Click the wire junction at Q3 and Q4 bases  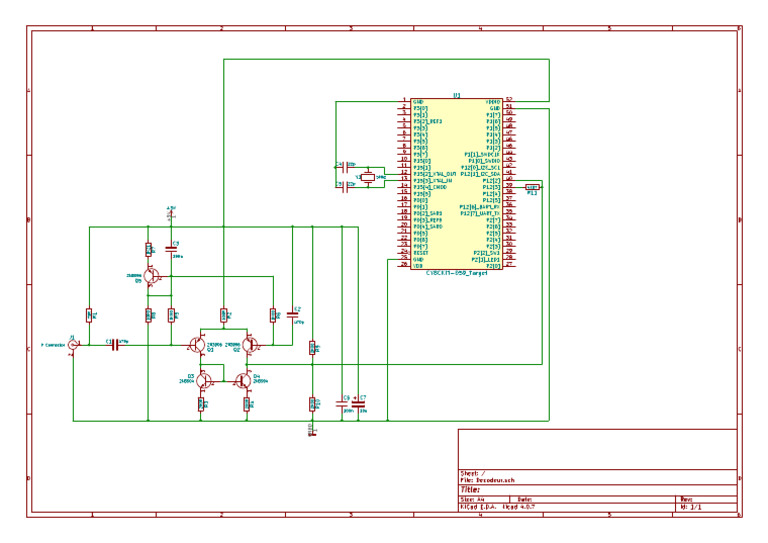(x=223, y=380)
